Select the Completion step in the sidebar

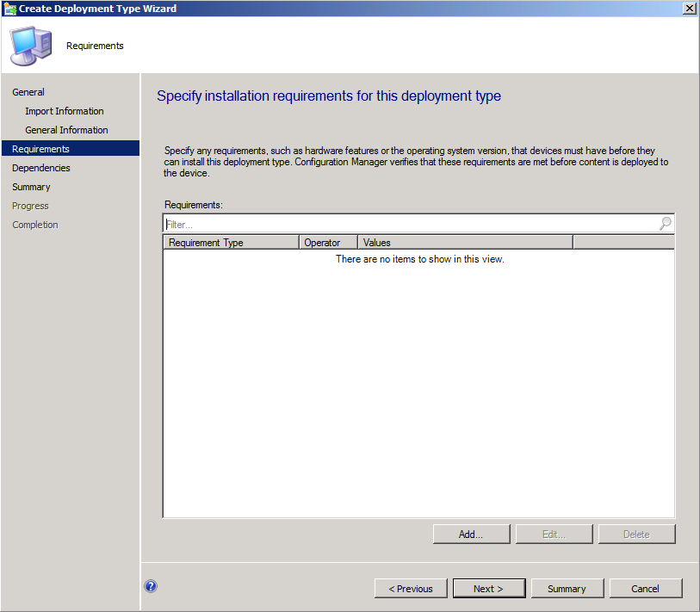click(x=35, y=225)
